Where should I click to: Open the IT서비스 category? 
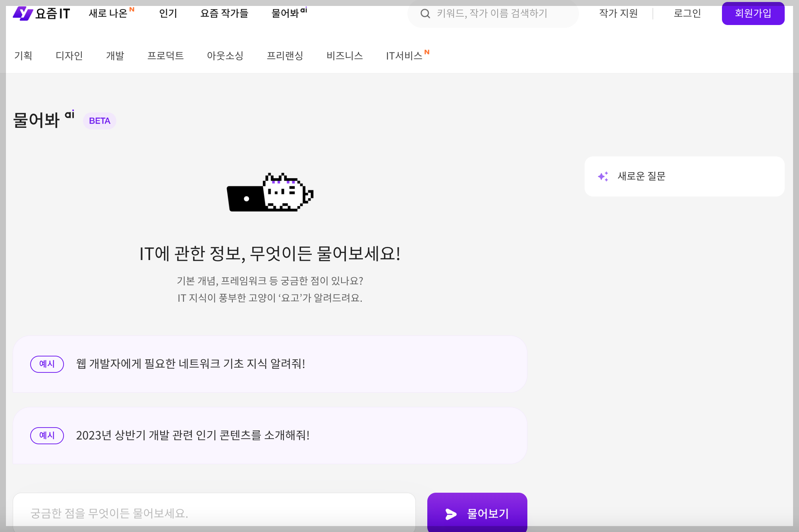pos(404,56)
